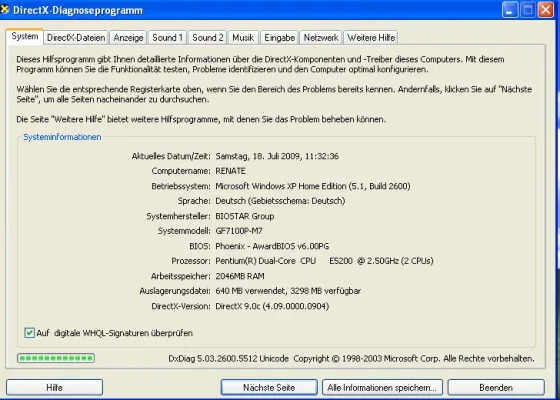The width and height of the screenshot is (560, 400).
Task: Click the DirectX-Version label
Action: [181, 306]
